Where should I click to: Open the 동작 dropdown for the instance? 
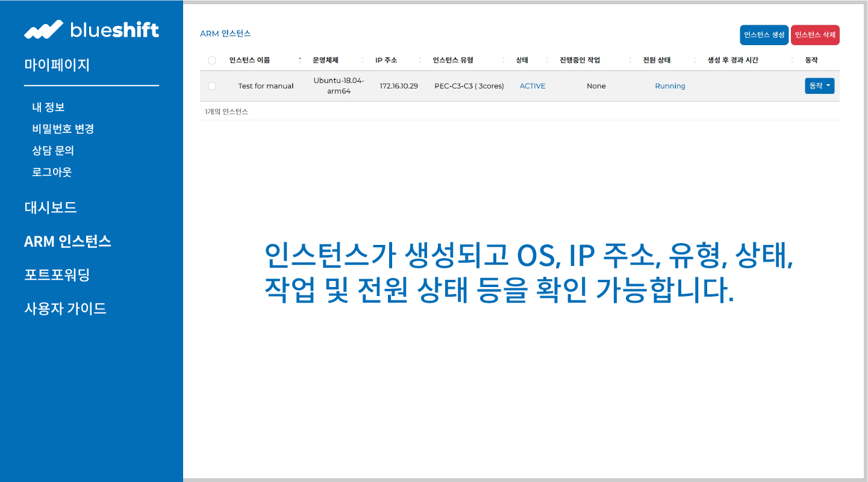point(819,85)
